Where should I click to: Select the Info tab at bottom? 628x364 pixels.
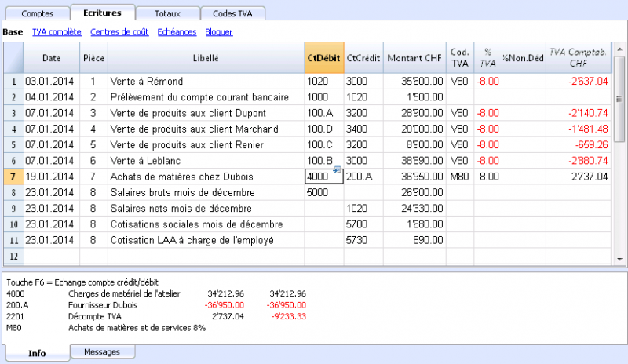[37, 353]
